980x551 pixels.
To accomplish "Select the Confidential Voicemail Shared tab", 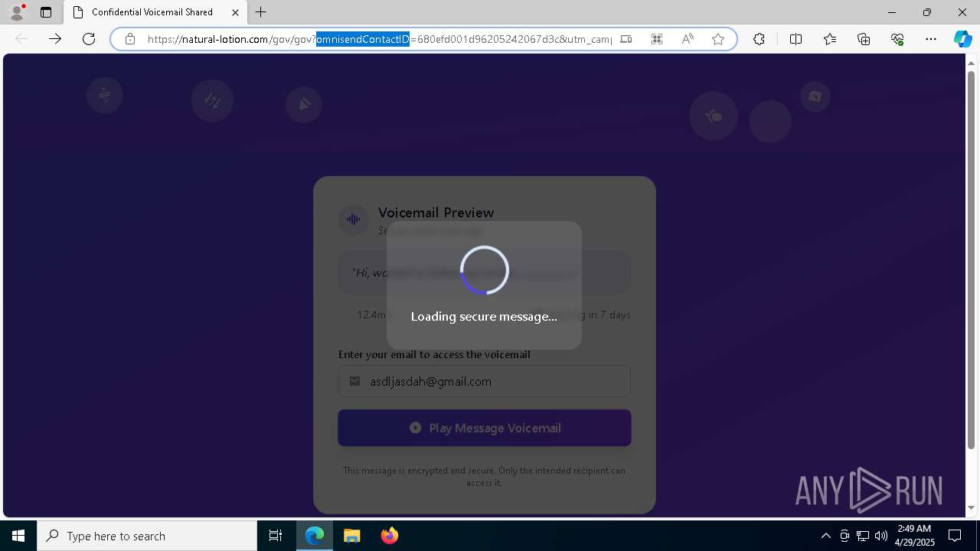I will coord(156,12).
